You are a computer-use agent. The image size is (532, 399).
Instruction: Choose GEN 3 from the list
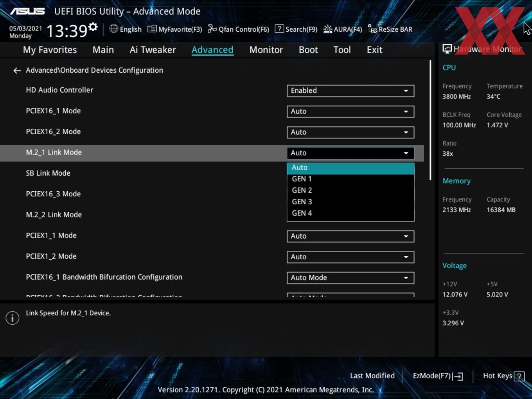[x=350, y=201]
